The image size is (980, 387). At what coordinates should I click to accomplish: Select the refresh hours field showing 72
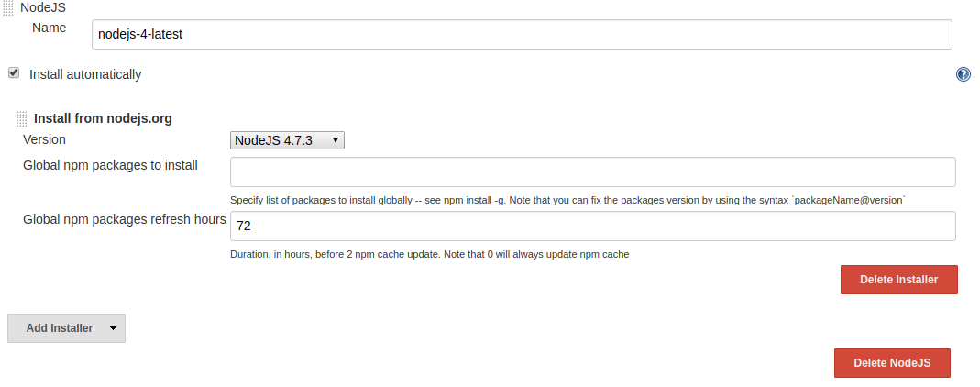(x=592, y=226)
